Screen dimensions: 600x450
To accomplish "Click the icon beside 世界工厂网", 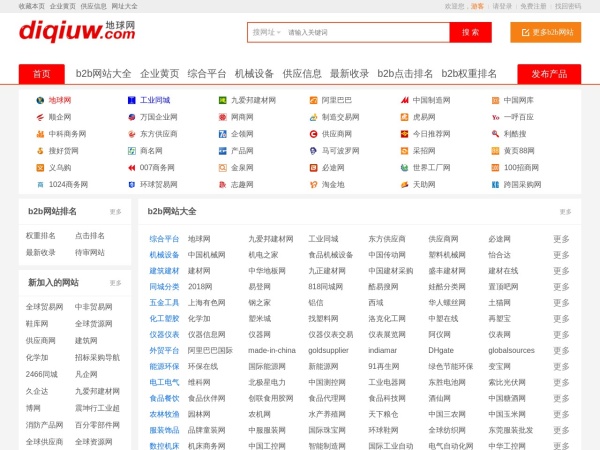I will tap(404, 168).
